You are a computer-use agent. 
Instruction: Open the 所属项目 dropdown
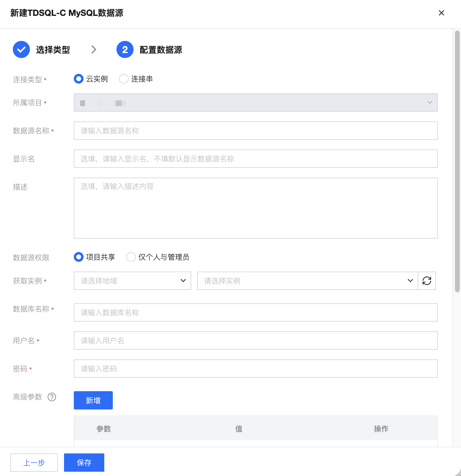(256, 103)
